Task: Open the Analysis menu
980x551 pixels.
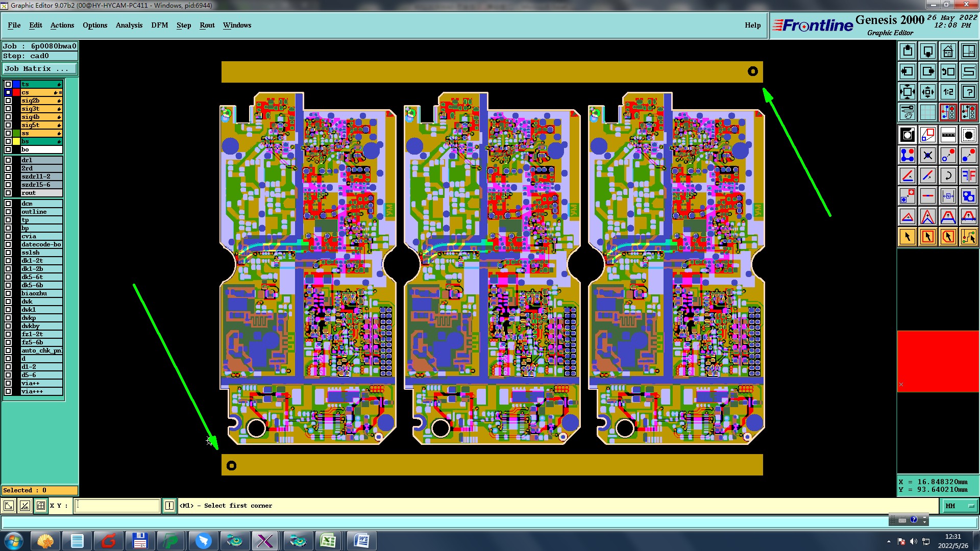Action: 129,25
